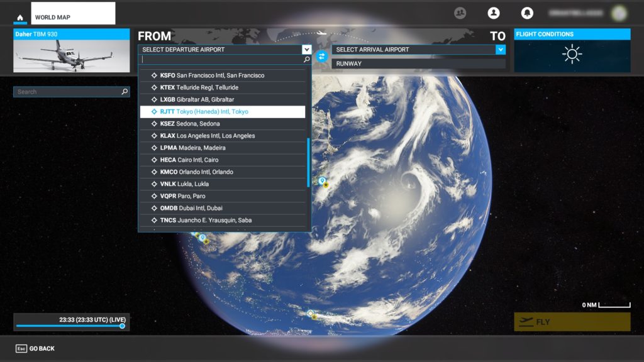644x362 pixels.
Task: Click the magnifier icon in departure search
Action: click(306, 60)
